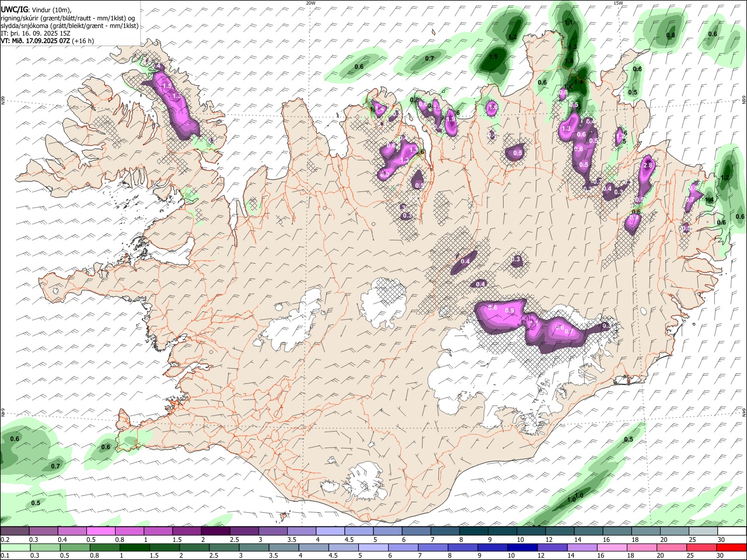Pick the light pink 16–18 rain legend swatch

pyautogui.click(x=612, y=547)
